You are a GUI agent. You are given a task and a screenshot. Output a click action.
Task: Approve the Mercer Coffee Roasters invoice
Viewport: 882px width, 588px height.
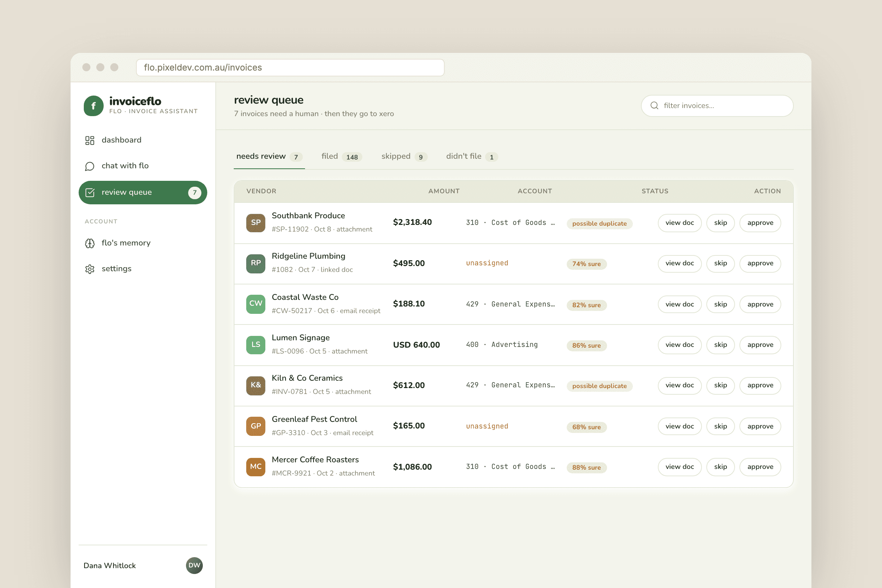760,467
